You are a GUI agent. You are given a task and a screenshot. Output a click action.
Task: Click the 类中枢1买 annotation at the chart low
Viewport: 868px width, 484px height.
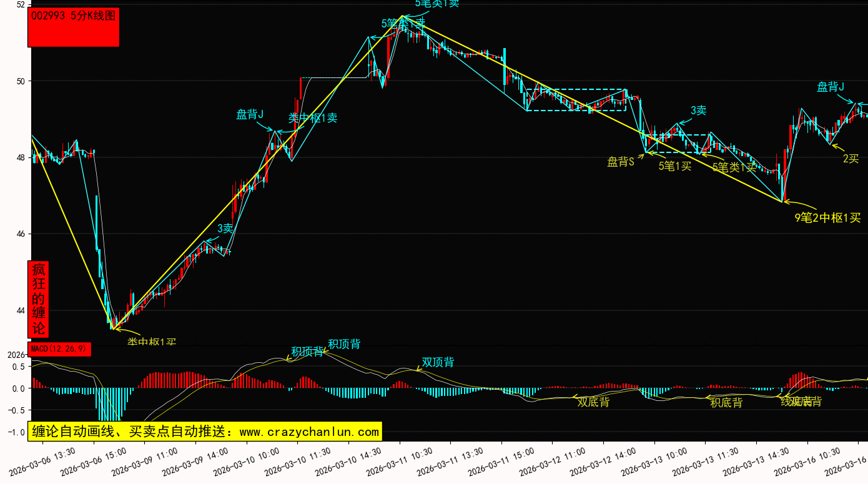[152, 342]
